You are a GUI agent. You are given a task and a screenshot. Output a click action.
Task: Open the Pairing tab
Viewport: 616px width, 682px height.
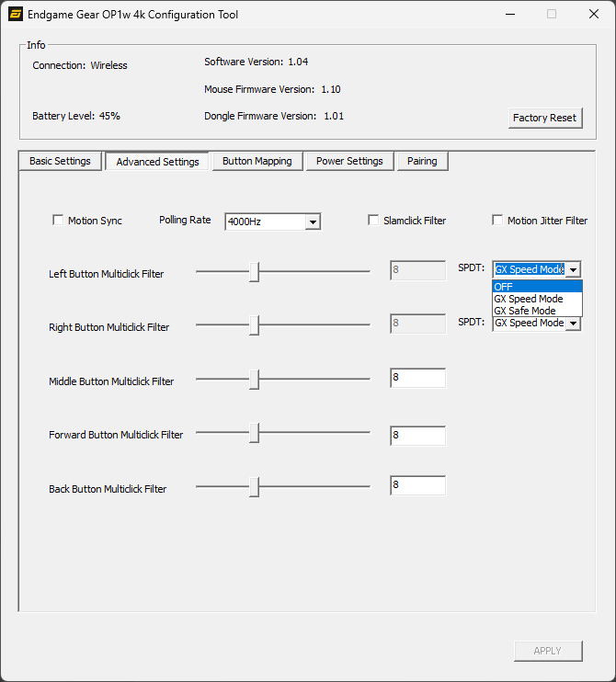422,162
